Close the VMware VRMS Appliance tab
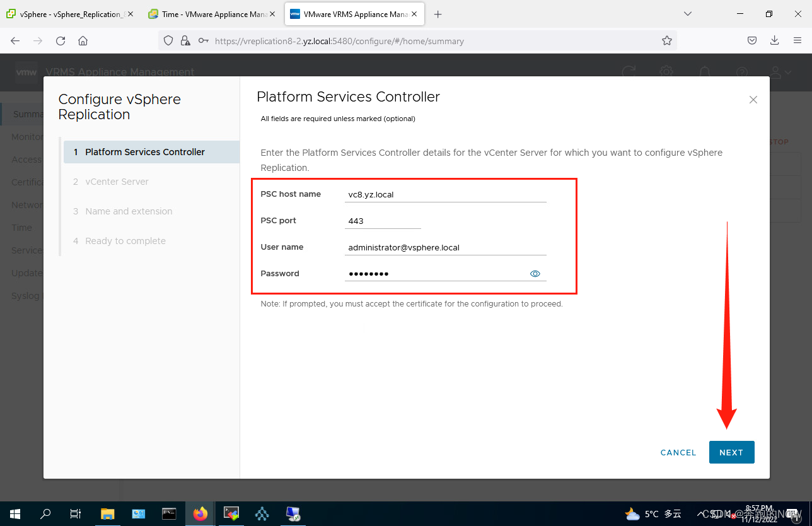 (415, 14)
